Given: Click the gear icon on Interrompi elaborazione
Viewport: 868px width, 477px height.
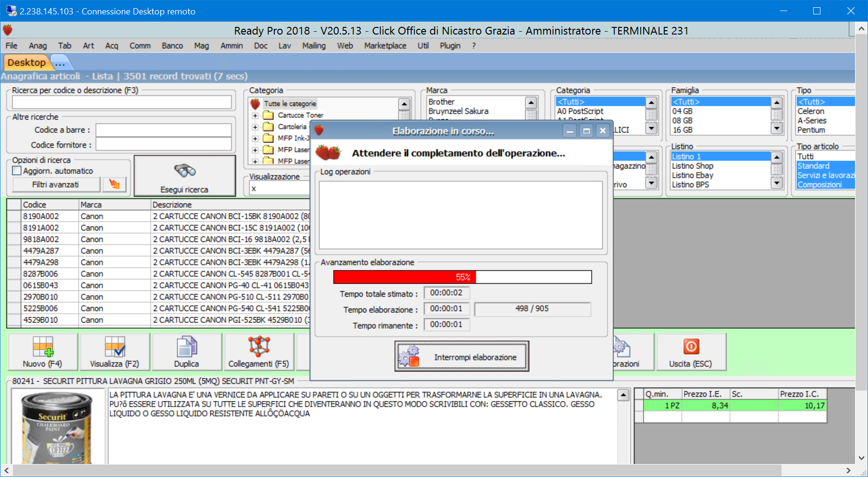Looking at the screenshot, I should point(410,357).
